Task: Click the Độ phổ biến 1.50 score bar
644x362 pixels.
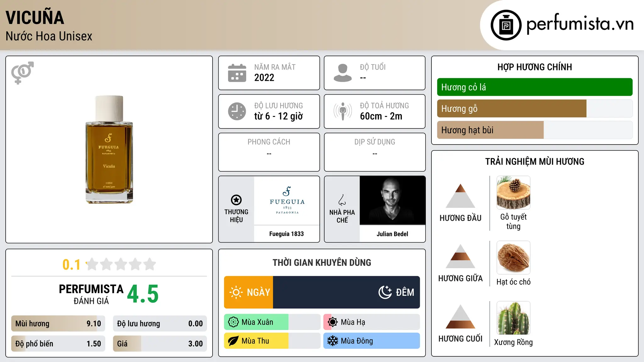Action: coord(58,343)
